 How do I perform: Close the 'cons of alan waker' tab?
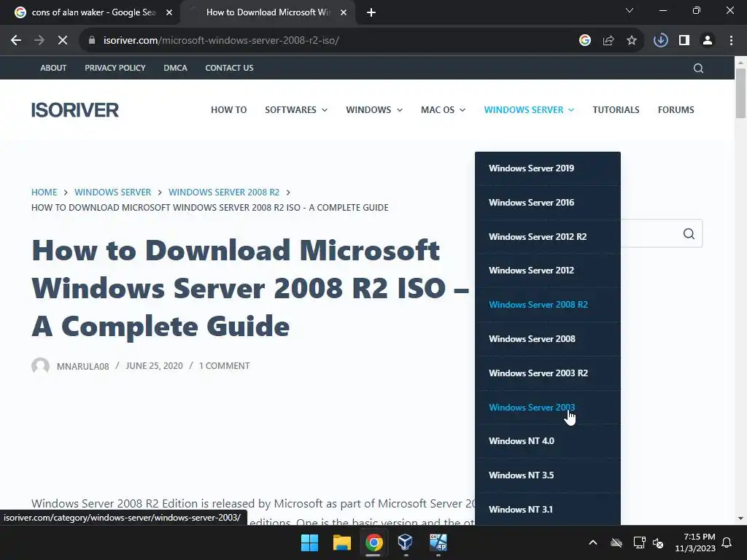point(169,12)
